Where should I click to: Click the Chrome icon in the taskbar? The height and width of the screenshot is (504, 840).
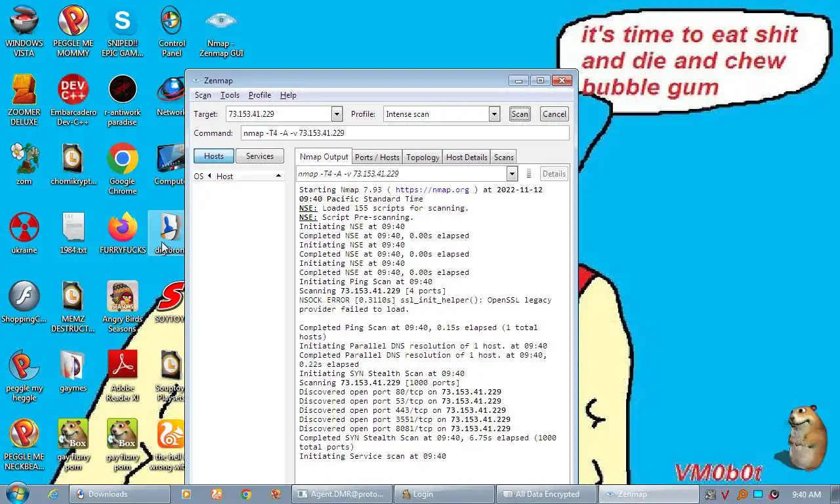[x=246, y=494]
